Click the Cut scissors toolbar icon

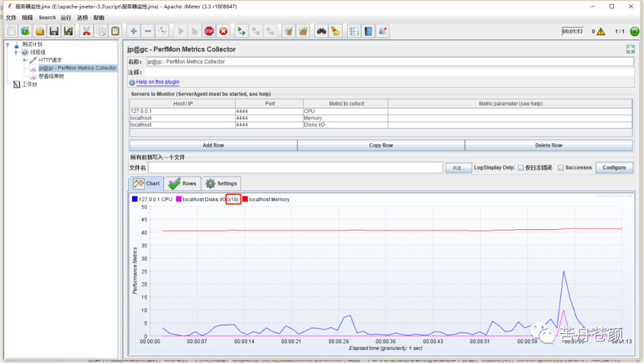tap(86, 31)
